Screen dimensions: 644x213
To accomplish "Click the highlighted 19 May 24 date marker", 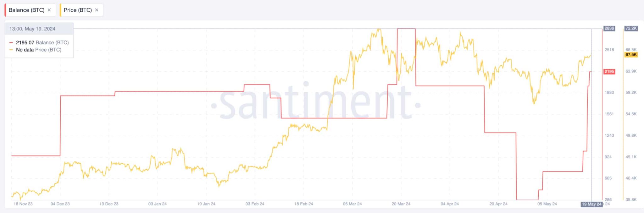I will pyautogui.click(x=591, y=204).
